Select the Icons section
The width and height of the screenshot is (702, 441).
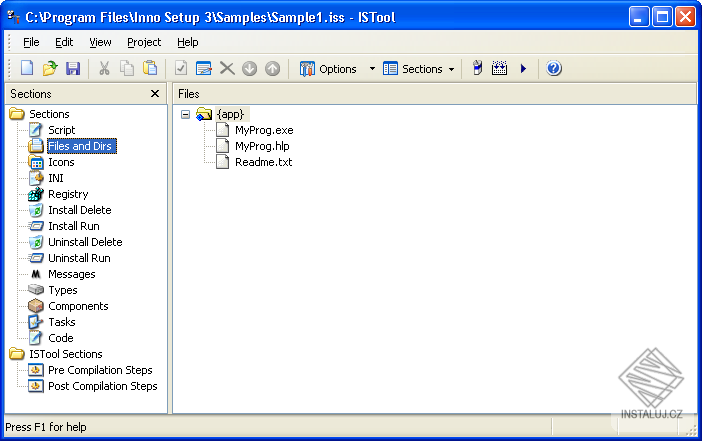(61, 162)
